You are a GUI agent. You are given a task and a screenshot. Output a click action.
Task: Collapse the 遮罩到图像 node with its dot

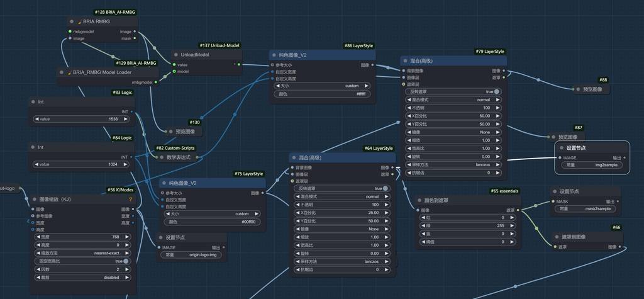pyautogui.click(x=558, y=237)
